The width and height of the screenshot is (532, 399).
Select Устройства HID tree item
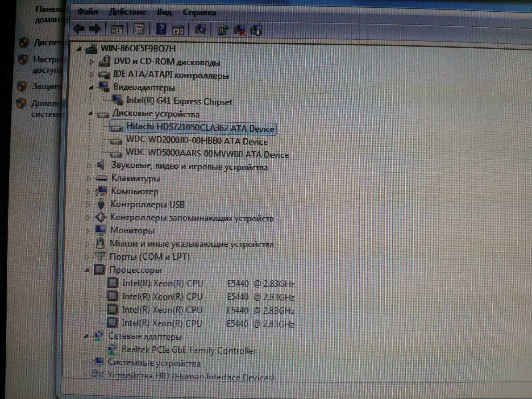point(190,376)
